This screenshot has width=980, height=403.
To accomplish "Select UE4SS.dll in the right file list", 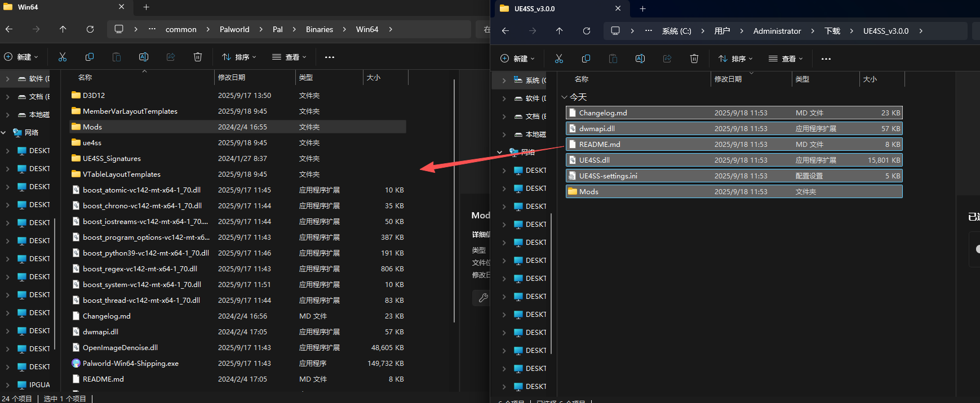I will click(x=594, y=160).
